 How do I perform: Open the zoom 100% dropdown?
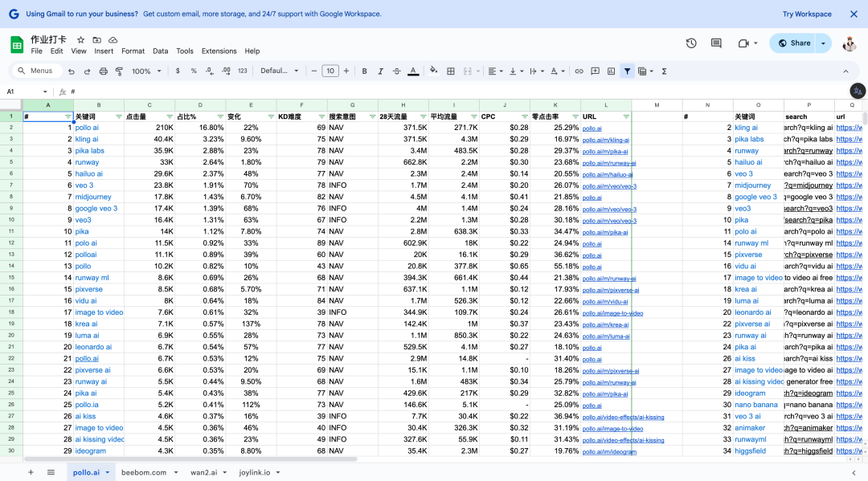pyautogui.click(x=146, y=71)
